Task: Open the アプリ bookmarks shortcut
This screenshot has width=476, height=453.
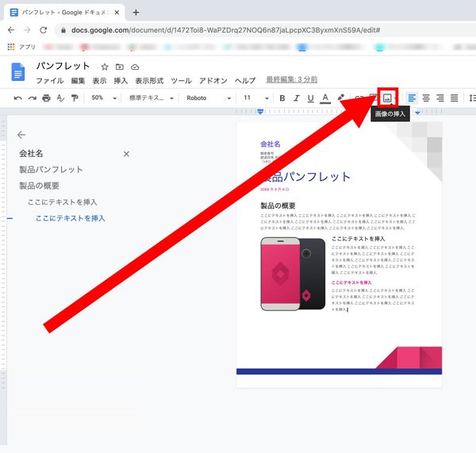Action: (21, 47)
